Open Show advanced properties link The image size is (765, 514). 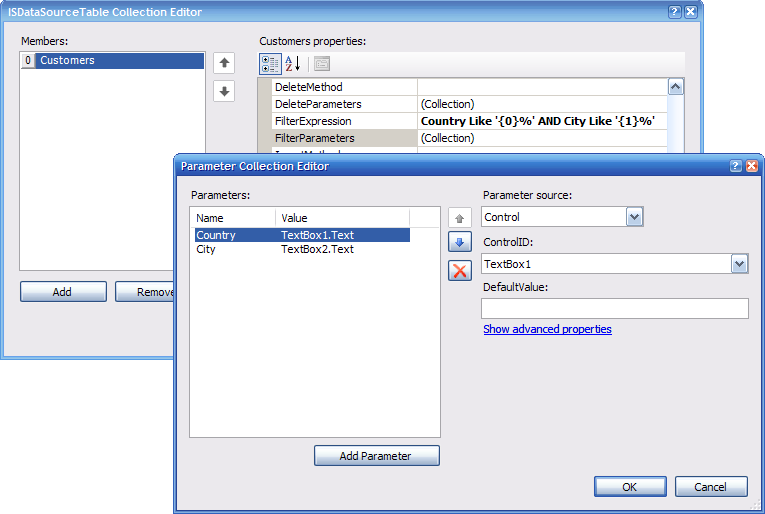click(547, 329)
